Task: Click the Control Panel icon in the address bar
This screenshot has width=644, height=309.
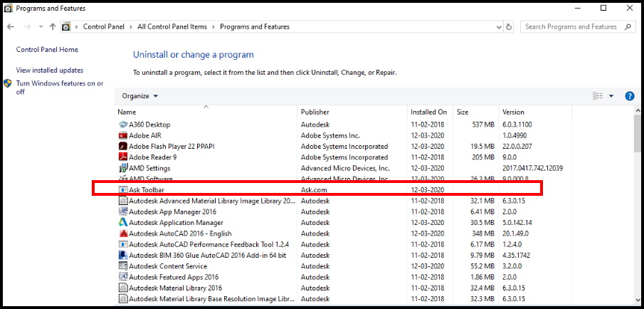Action: point(66,27)
